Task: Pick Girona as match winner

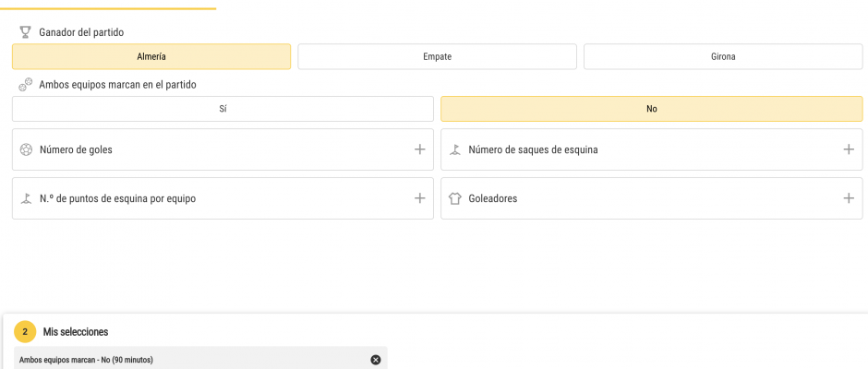Action: [x=723, y=56]
